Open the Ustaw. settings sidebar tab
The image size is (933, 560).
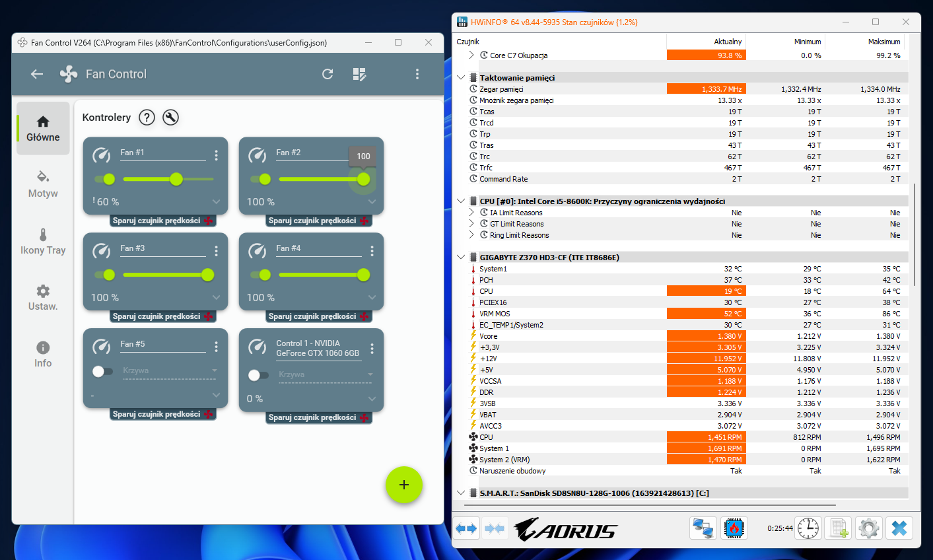tap(43, 298)
